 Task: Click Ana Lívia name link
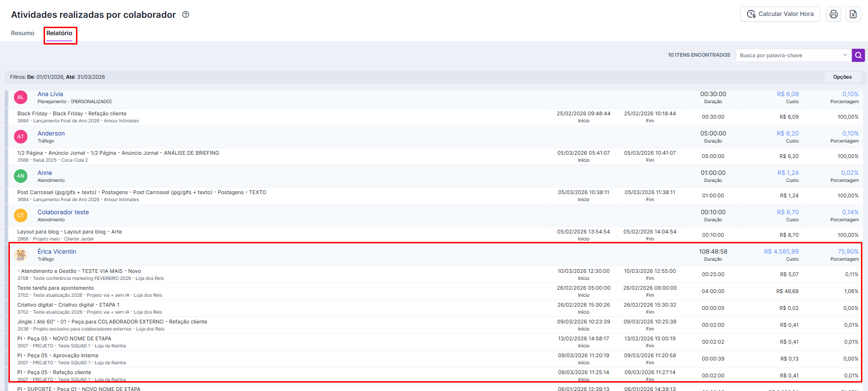pyautogui.click(x=50, y=94)
